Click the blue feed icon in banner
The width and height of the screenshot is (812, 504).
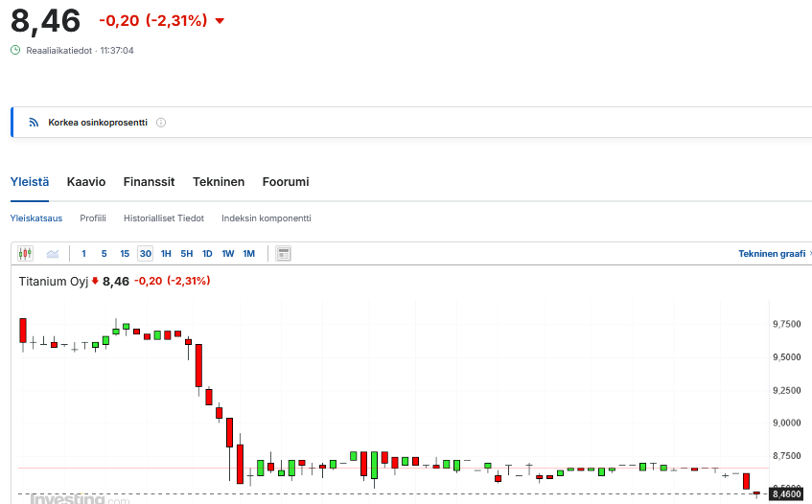pyautogui.click(x=33, y=123)
